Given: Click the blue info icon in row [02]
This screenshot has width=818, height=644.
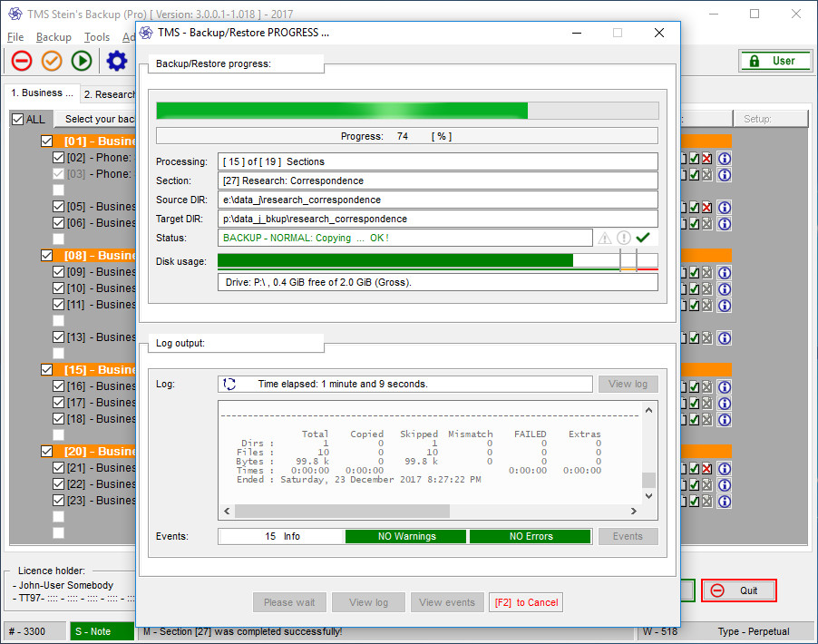Looking at the screenshot, I should click(x=724, y=159).
